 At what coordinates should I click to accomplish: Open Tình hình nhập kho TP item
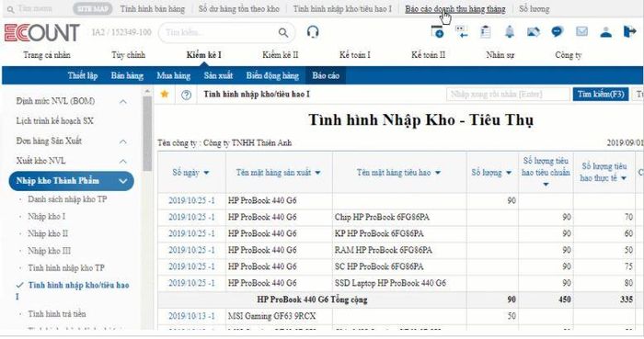point(66,268)
